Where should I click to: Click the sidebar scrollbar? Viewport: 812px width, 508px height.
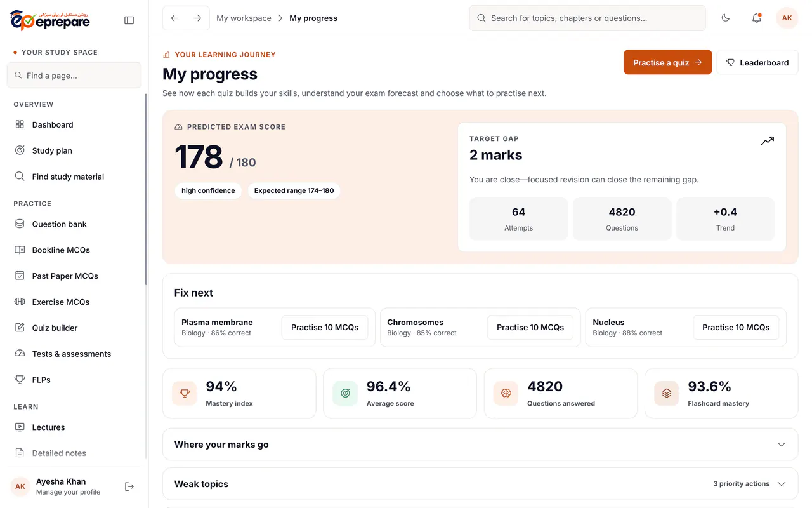[x=146, y=189]
